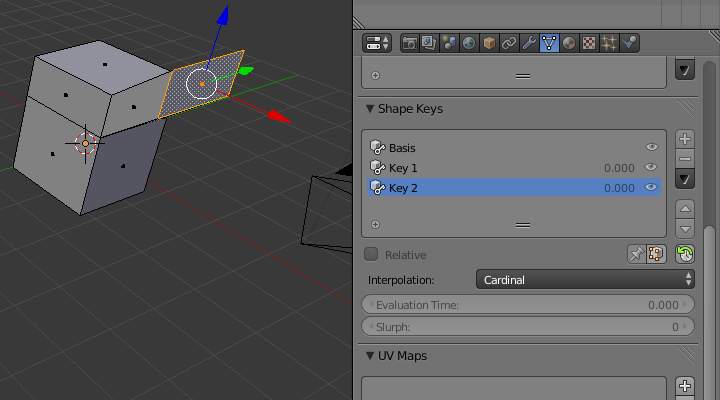
Task: Move the shape key up in list
Action: [x=685, y=209]
